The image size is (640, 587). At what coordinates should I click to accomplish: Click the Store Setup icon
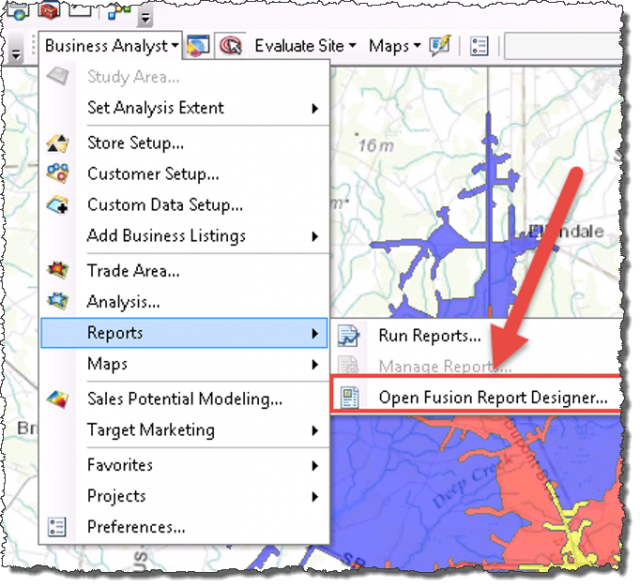point(58,143)
